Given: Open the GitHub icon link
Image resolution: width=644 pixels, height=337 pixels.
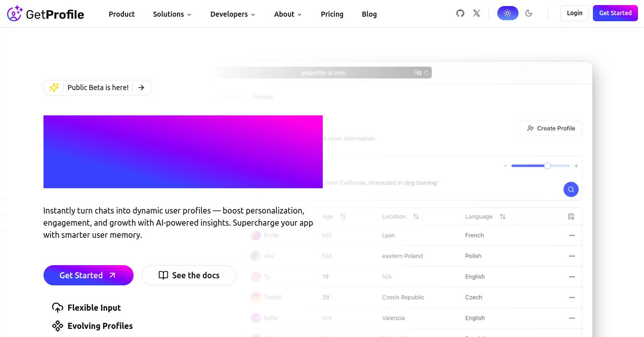Looking at the screenshot, I should 460,14.
